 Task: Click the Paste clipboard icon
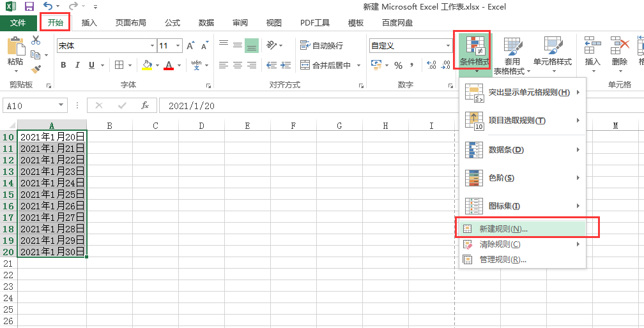pos(15,45)
